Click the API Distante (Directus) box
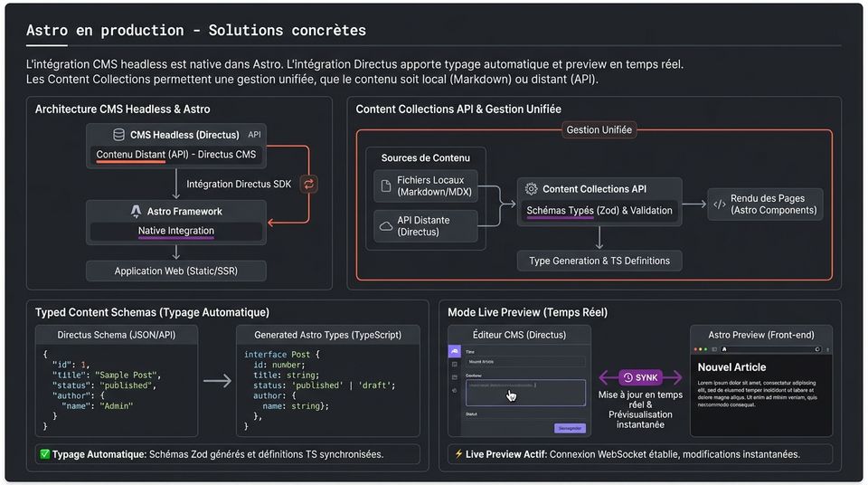 coord(425,226)
